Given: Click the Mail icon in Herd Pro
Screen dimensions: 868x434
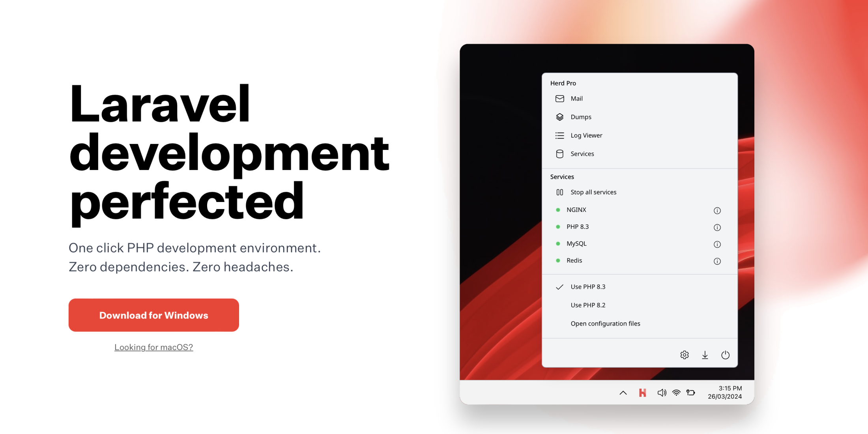Looking at the screenshot, I should [x=559, y=98].
